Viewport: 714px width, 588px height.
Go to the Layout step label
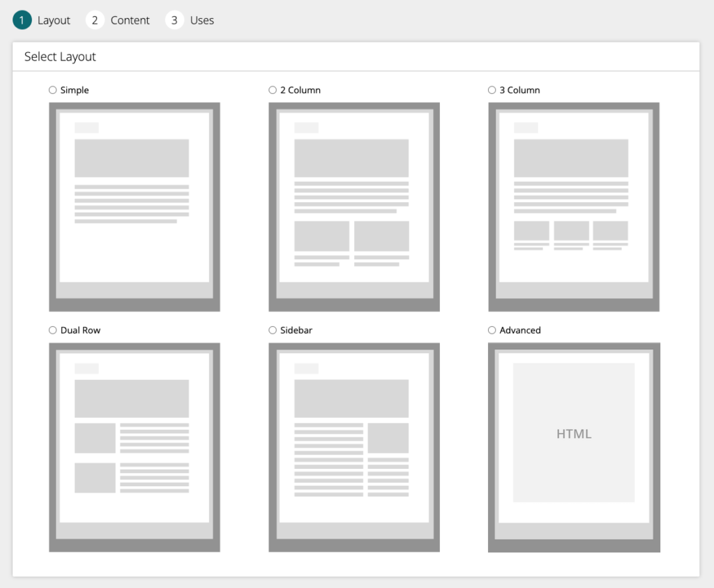[54, 20]
